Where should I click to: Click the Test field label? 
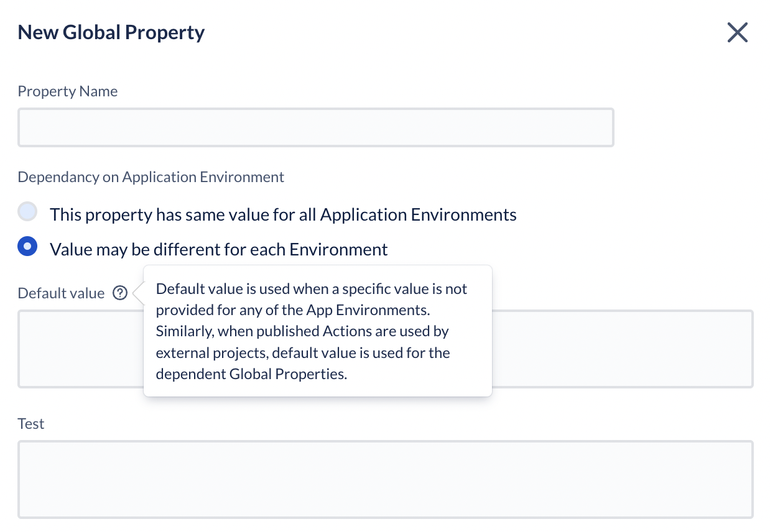pos(31,423)
